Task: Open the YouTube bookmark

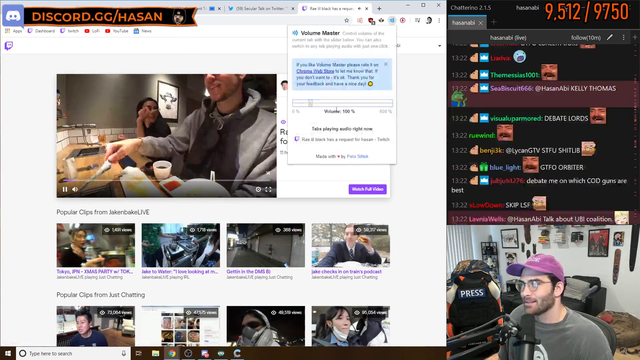Action: 116,31
